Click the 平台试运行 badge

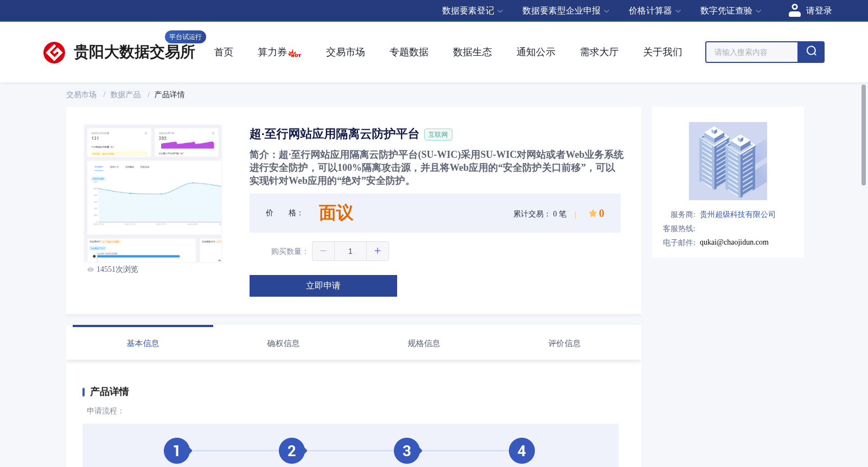pos(186,37)
